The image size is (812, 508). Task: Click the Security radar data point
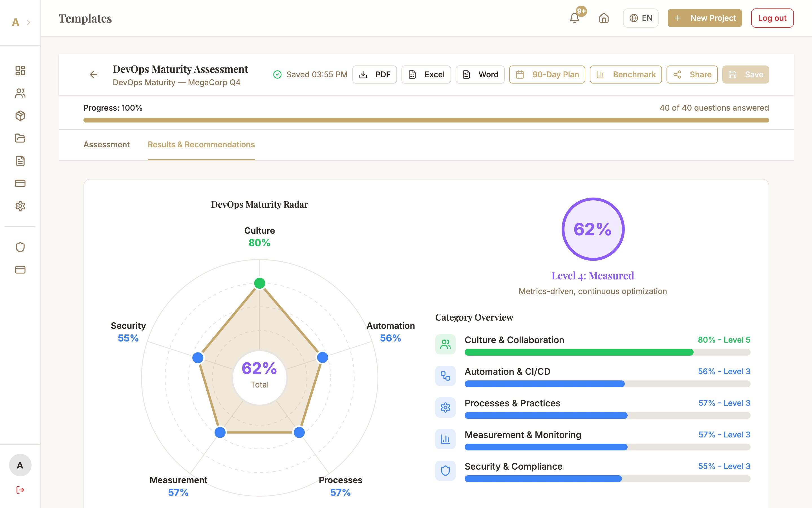198,358
